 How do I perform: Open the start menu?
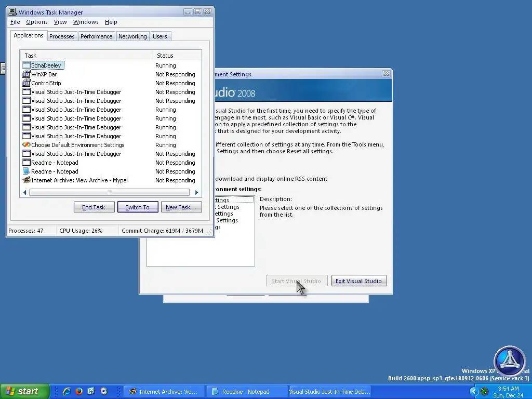coord(24,391)
